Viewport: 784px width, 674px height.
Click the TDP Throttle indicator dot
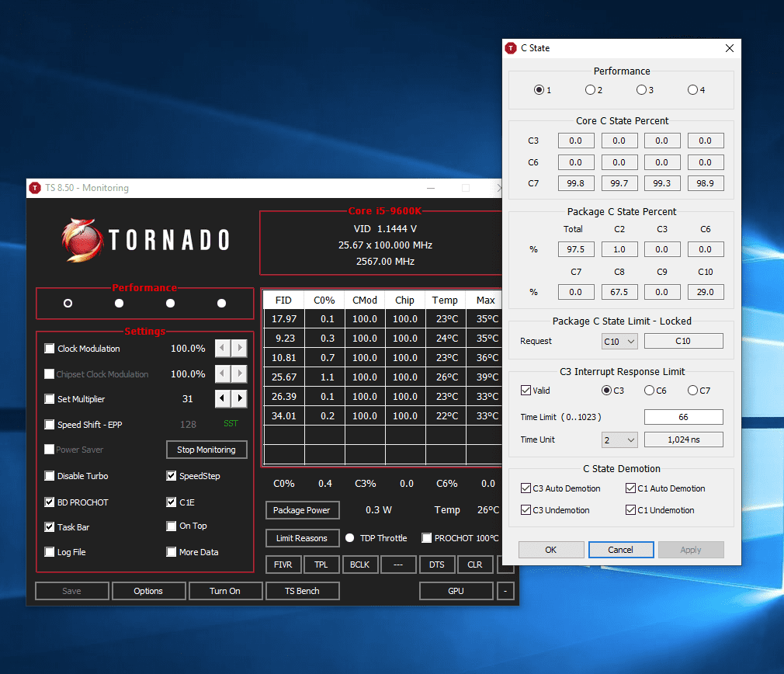tap(349, 538)
